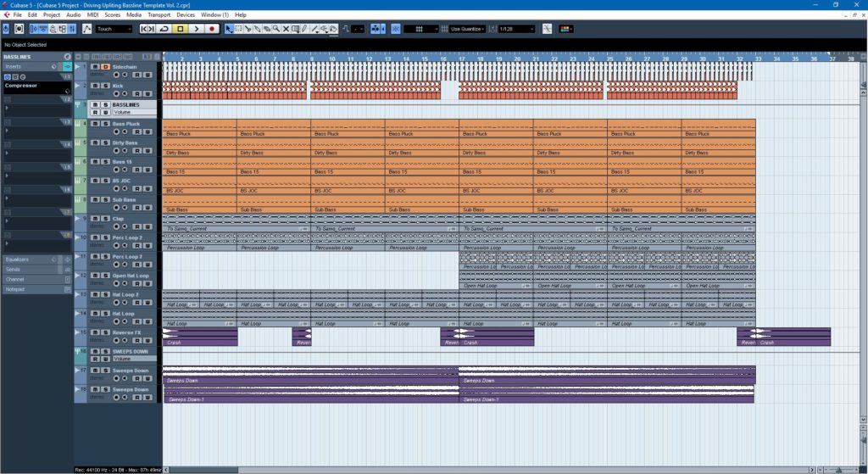Open the Mixer from toolbar
868x474 pixels.
coord(72,29)
